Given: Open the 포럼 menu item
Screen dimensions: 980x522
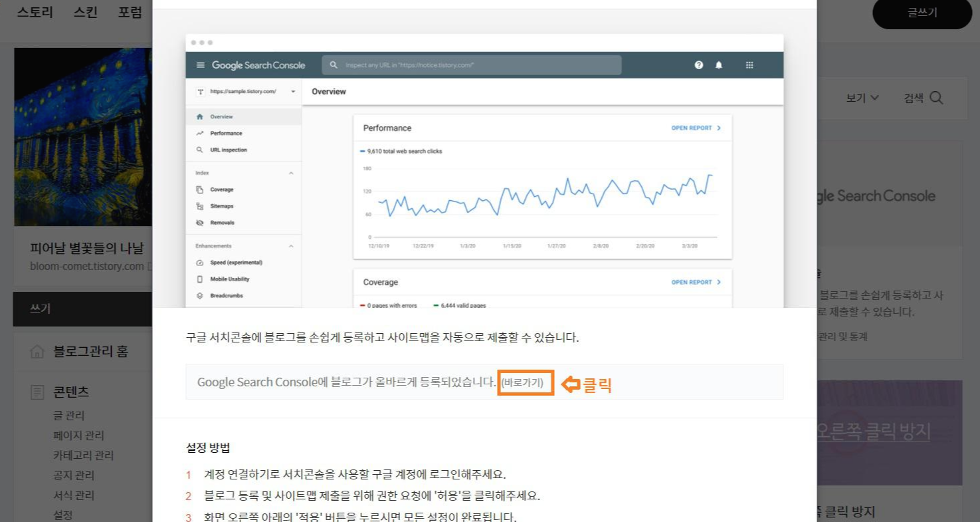Looking at the screenshot, I should [x=130, y=12].
